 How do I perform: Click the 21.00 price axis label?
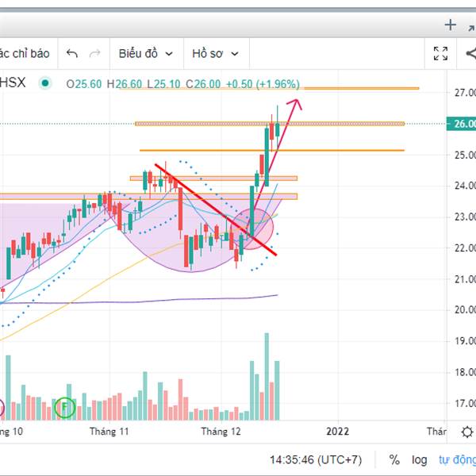[465, 279]
